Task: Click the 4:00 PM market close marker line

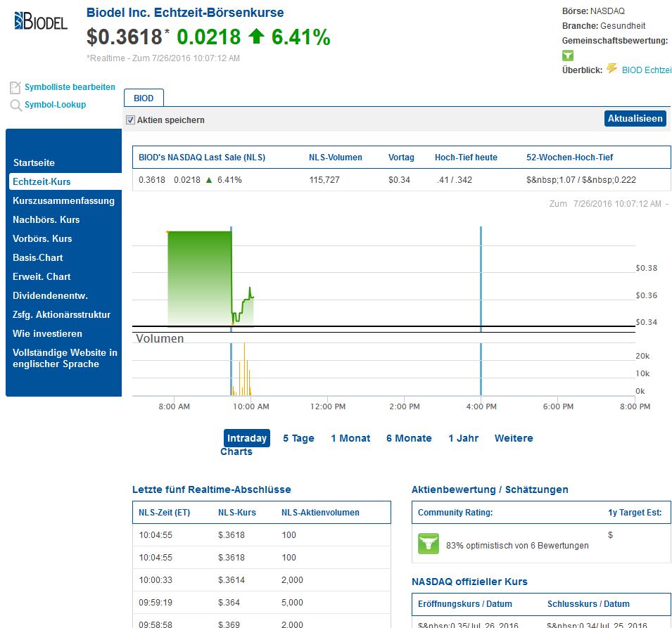Action: coord(481,311)
